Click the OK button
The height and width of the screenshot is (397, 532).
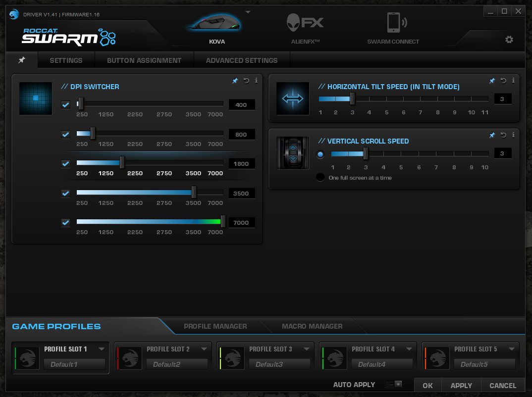coord(428,386)
